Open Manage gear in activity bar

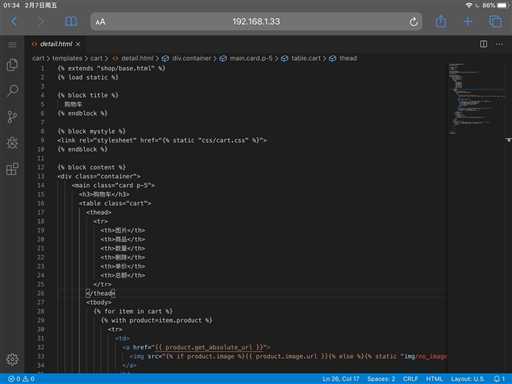tap(12, 359)
